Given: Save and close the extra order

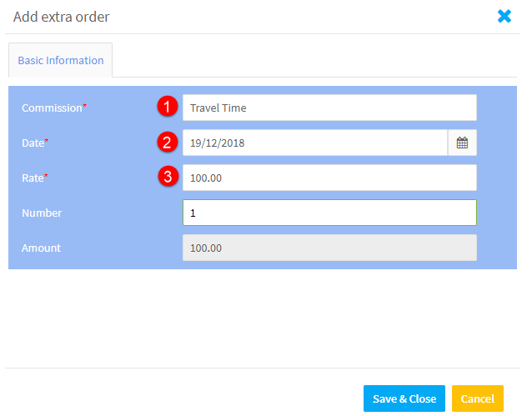Looking at the screenshot, I should click(404, 398).
